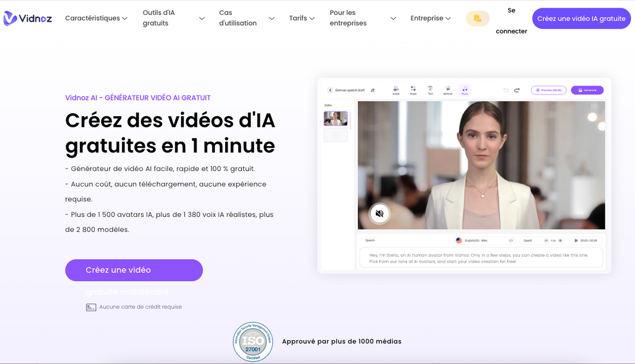
Task: Unmute the demo video
Action: tap(379, 213)
